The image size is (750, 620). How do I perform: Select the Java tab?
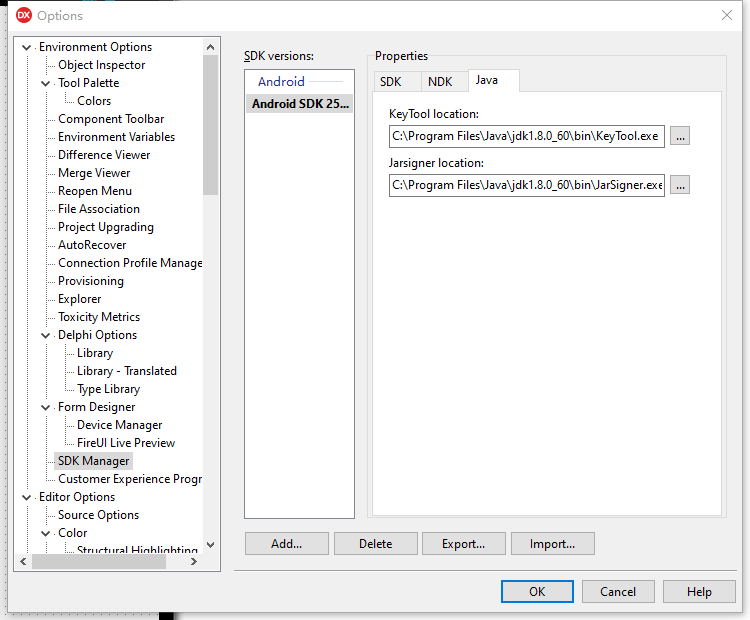pyautogui.click(x=493, y=80)
